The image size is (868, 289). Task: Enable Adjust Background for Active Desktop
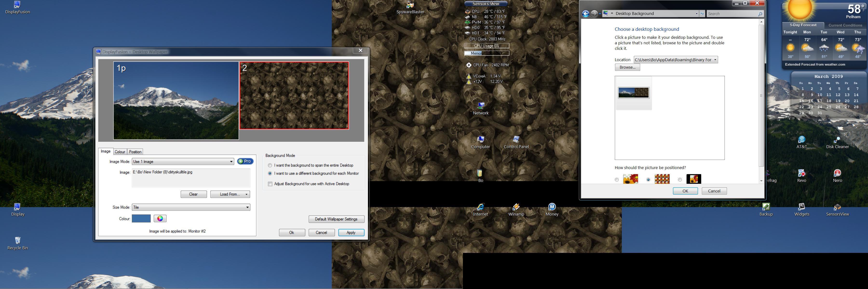pos(270,184)
